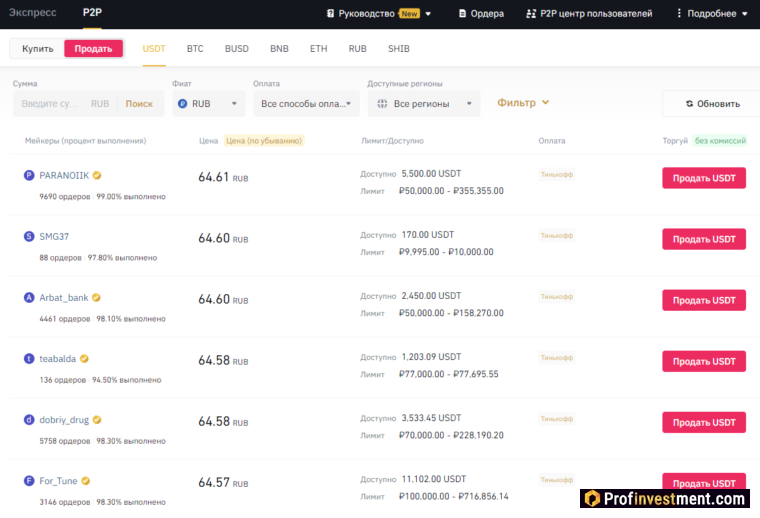This screenshot has width=760, height=518.
Task: Click Arbat_bank's verified badge
Action: pos(96,298)
